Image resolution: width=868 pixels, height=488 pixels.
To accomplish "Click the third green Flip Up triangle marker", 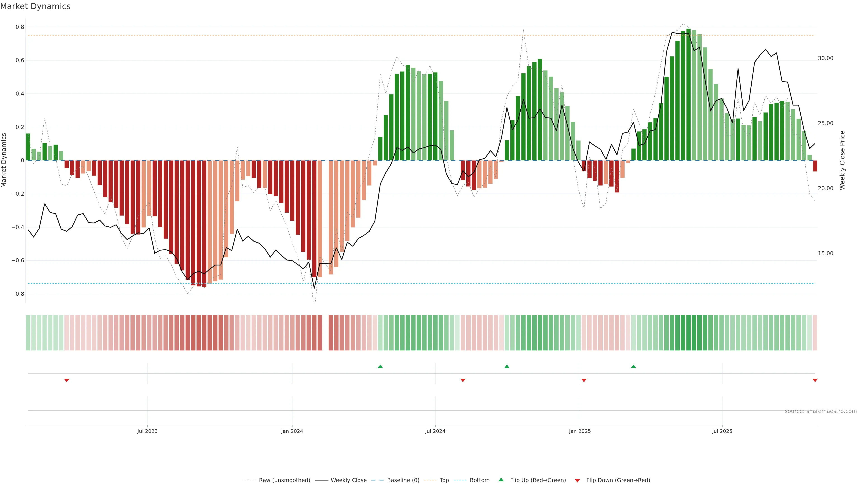I will (x=633, y=366).
